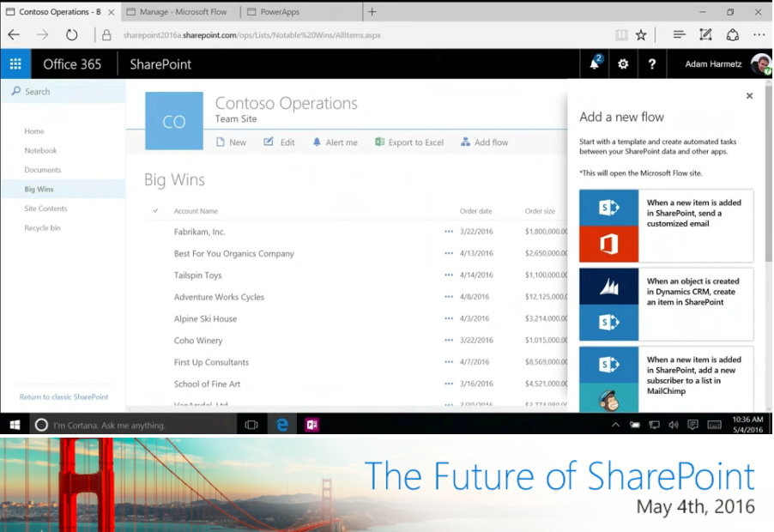Select all items in the Big Wins list
The height and width of the screenshot is (532, 774).
(x=155, y=210)
